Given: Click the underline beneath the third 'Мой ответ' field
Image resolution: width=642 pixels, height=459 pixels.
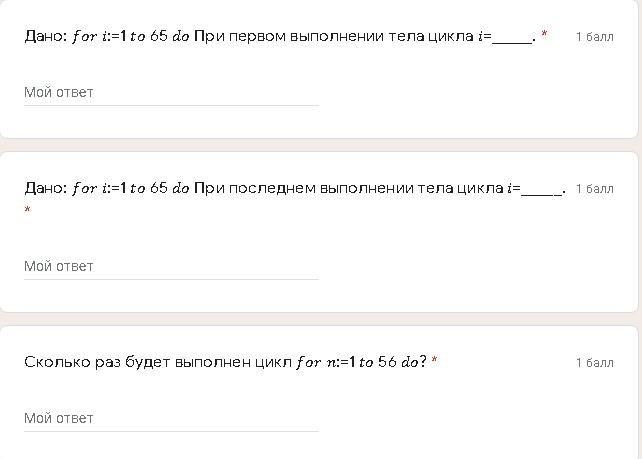Looking at the screenshot, I should pyautogui.click(x=170, y=431).
